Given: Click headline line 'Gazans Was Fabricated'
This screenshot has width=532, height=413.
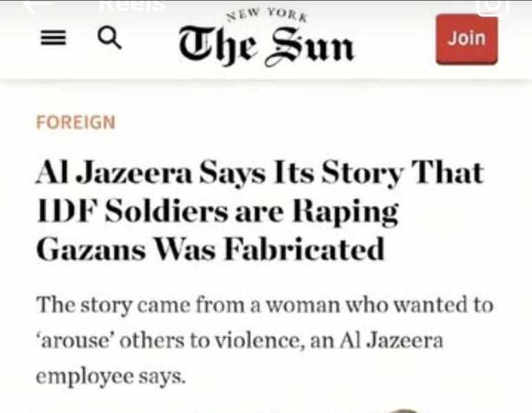Looking at the screenshot, I should tap(210, 249).
